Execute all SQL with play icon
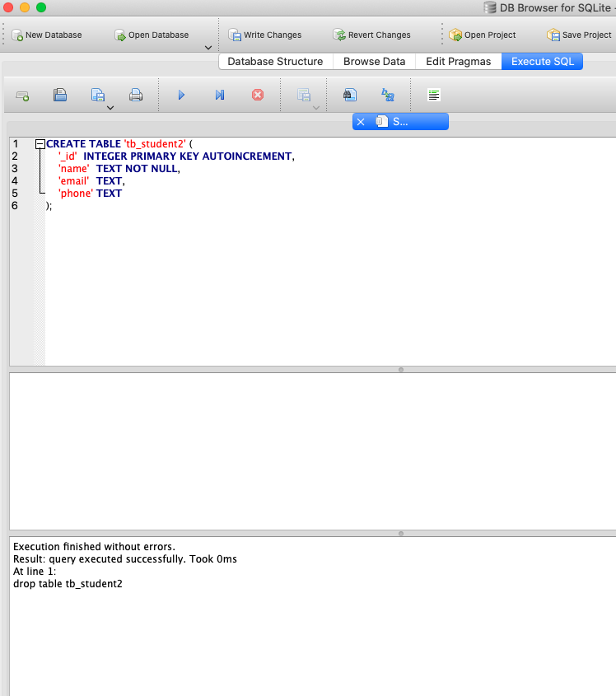The height and width of the screenshot is (696, 616). tap(181, 95)
